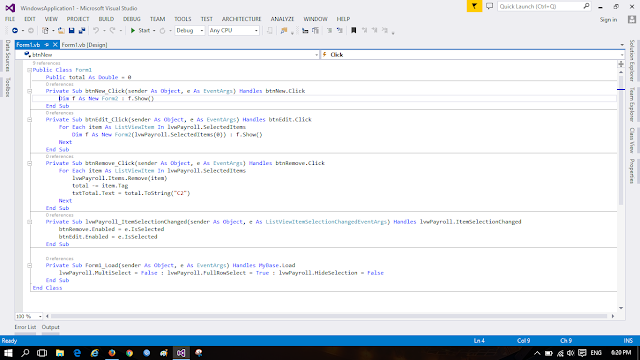Click the Navigate Forward arrow icon

point(31,31)
